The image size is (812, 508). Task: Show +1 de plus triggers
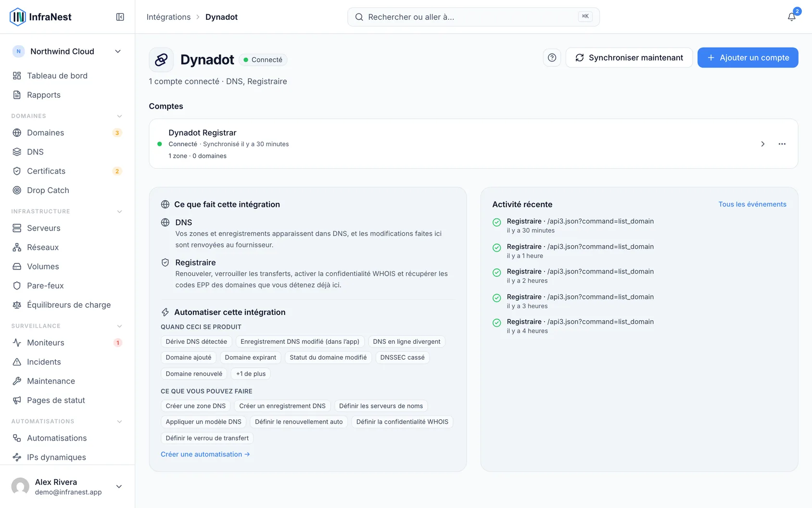pyautogui.click(x=251, y=374)
